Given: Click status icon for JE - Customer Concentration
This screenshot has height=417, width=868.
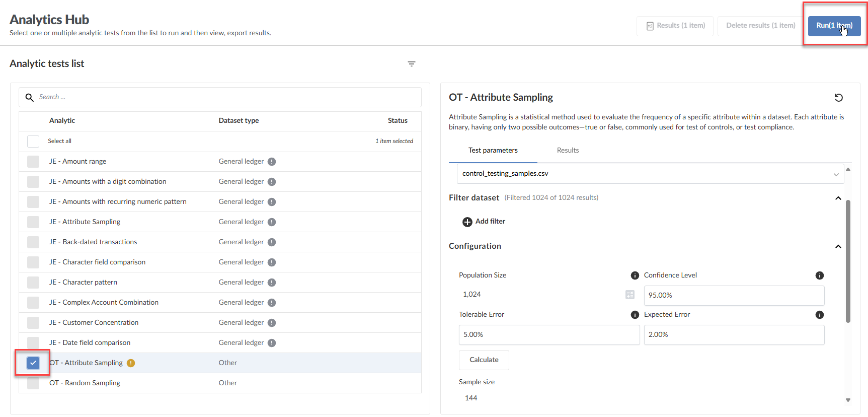Looking at the screenshot, I should pyautogui.click(x=272, y=323).
